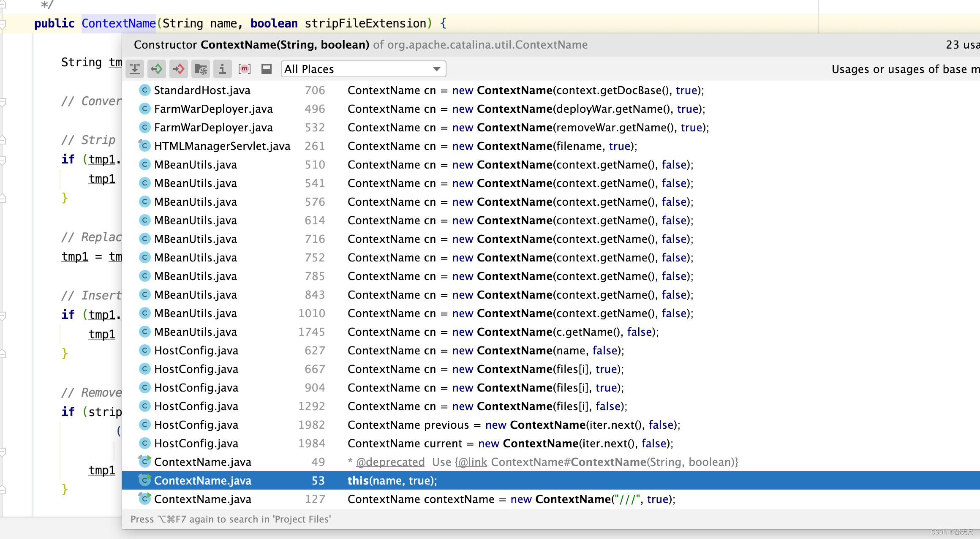This screenshot has height=539, width=980.
Task: Open ContextName previous usage at line 1982
Action: click(x=514, y=425)
